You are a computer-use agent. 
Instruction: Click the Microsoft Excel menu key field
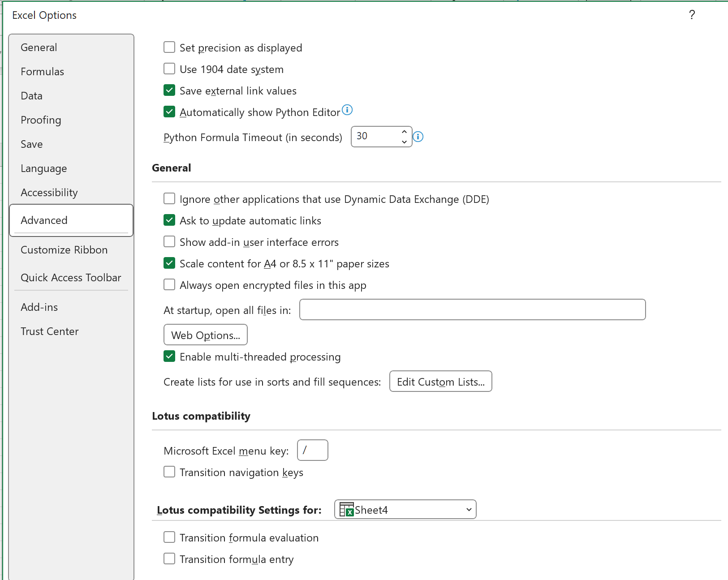pos(313,451)
